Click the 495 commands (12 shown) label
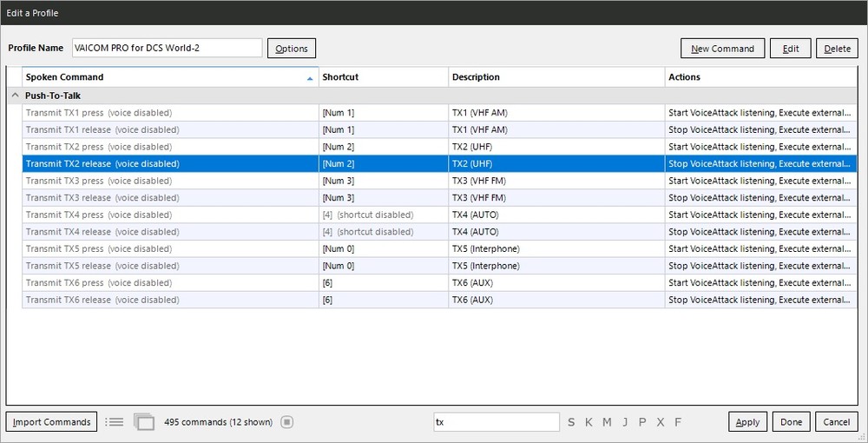868x443 pixels. point(218,422)
